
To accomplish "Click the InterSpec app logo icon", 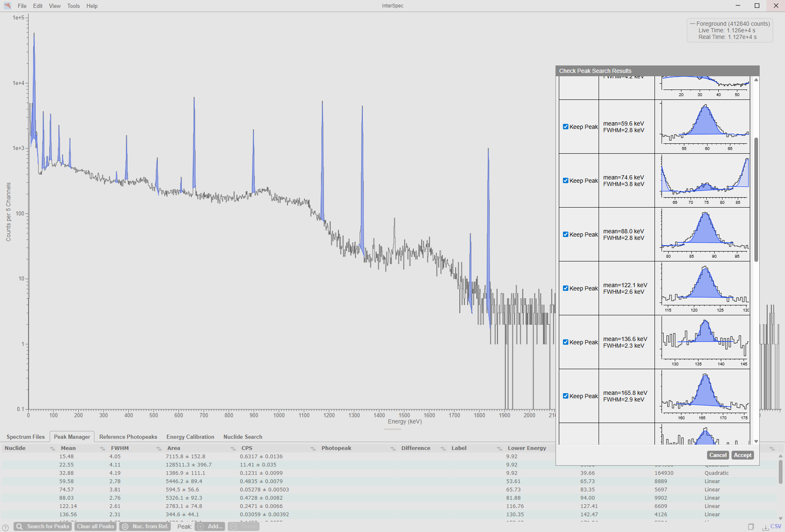I will pos(7,6).
